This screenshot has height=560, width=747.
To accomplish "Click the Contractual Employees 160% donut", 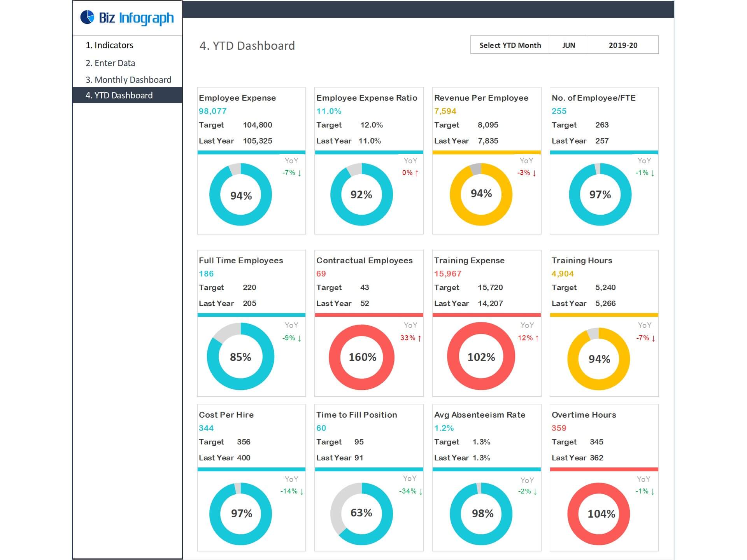I will coord(361,357).
